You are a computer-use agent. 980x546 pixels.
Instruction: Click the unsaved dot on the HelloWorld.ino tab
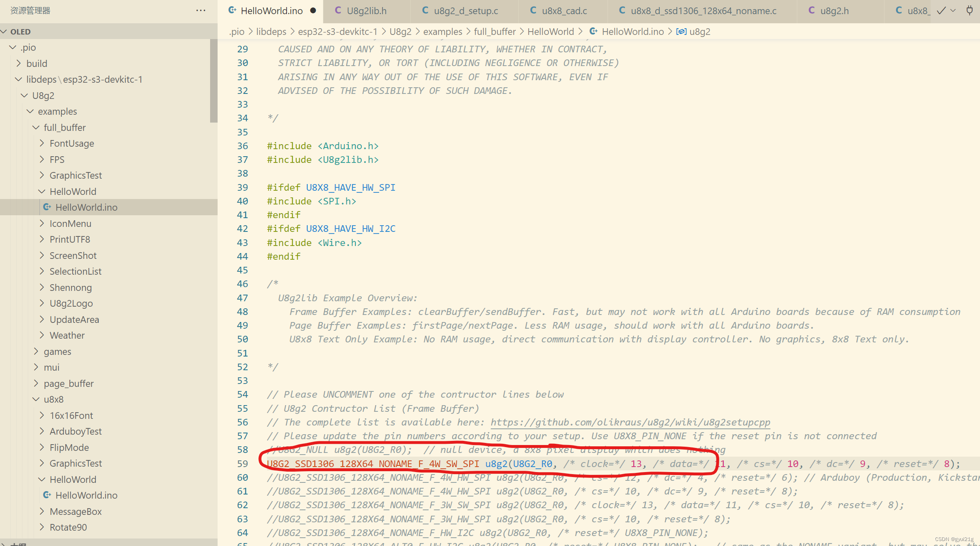click(x=313, y=10)
